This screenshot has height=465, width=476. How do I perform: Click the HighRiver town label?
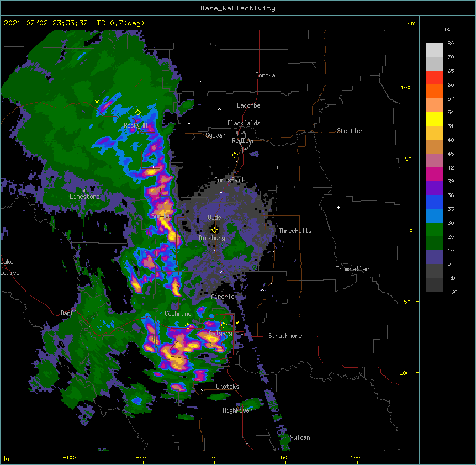pos(237,410)
